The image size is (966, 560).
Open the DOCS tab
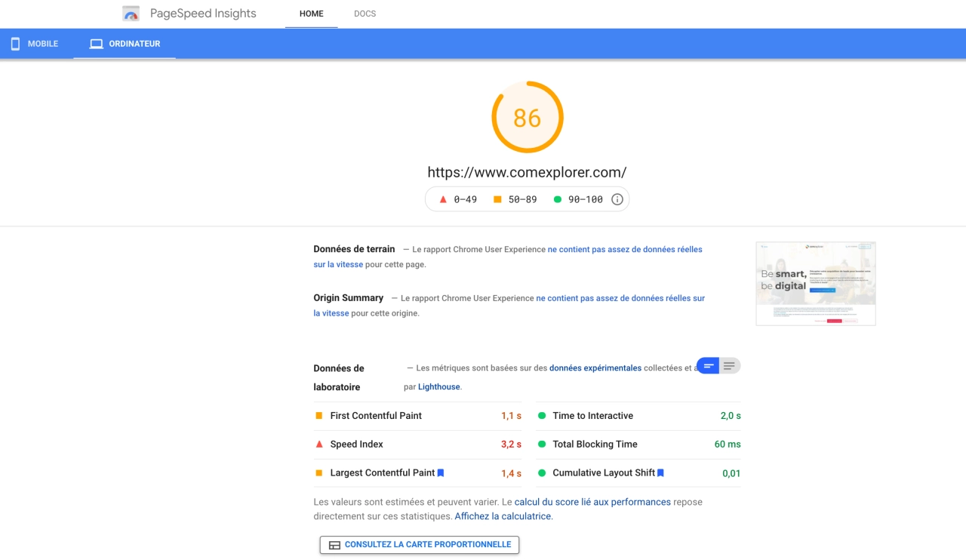(x=365, y=14)
